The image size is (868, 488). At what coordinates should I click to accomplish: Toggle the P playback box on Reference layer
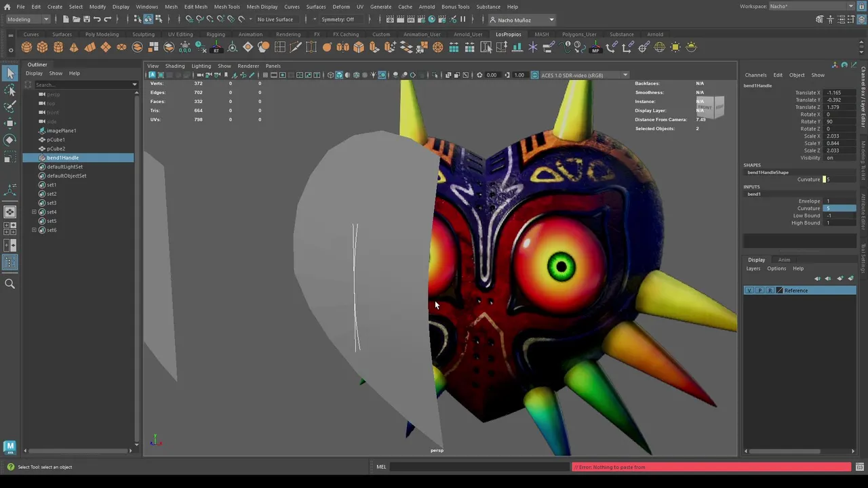point(759,291)
